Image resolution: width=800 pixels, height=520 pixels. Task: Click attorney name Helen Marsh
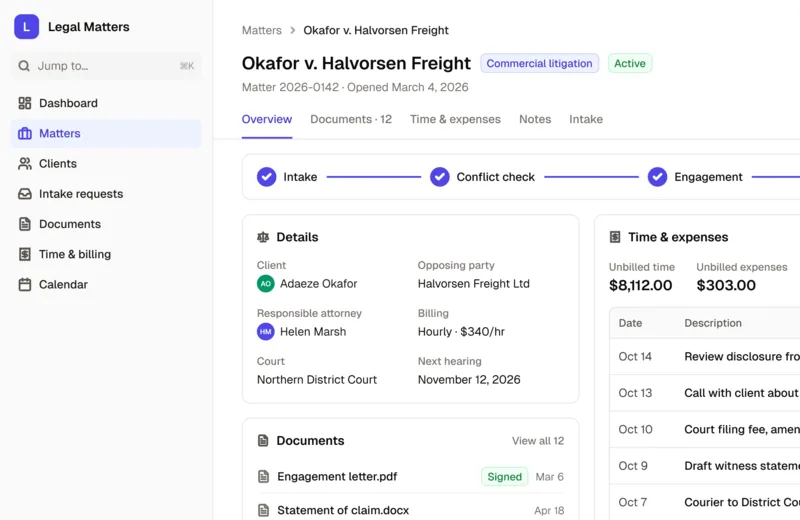coord(313,332)
